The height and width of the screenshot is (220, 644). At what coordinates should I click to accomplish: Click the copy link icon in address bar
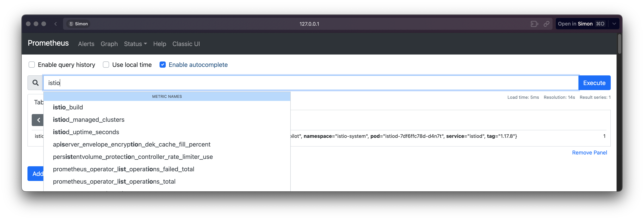(547, 24)
